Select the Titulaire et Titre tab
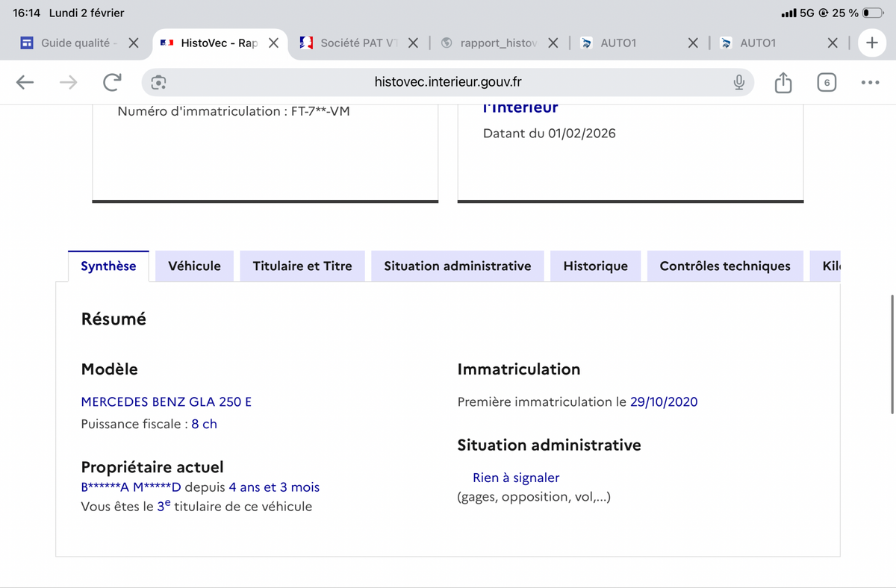 click(302, 266)
